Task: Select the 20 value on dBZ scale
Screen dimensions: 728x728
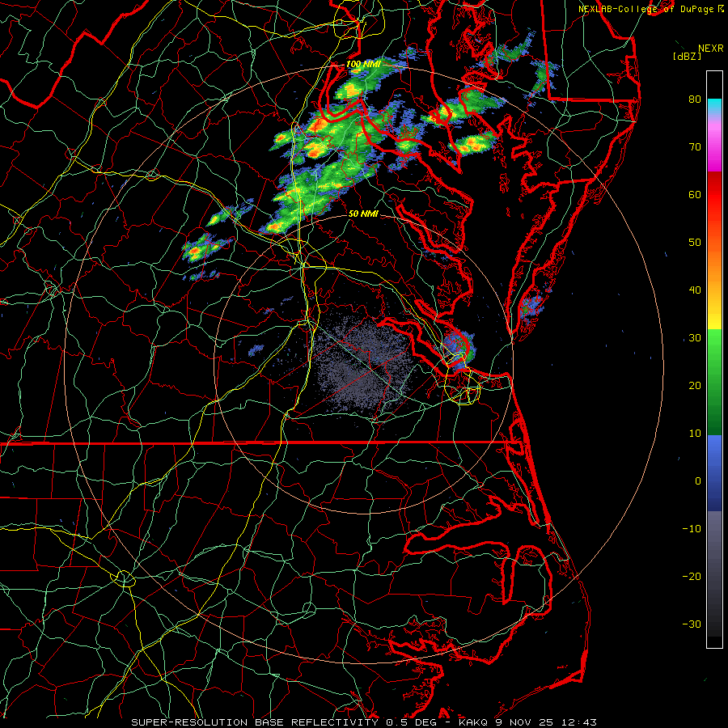Action: 695,385
